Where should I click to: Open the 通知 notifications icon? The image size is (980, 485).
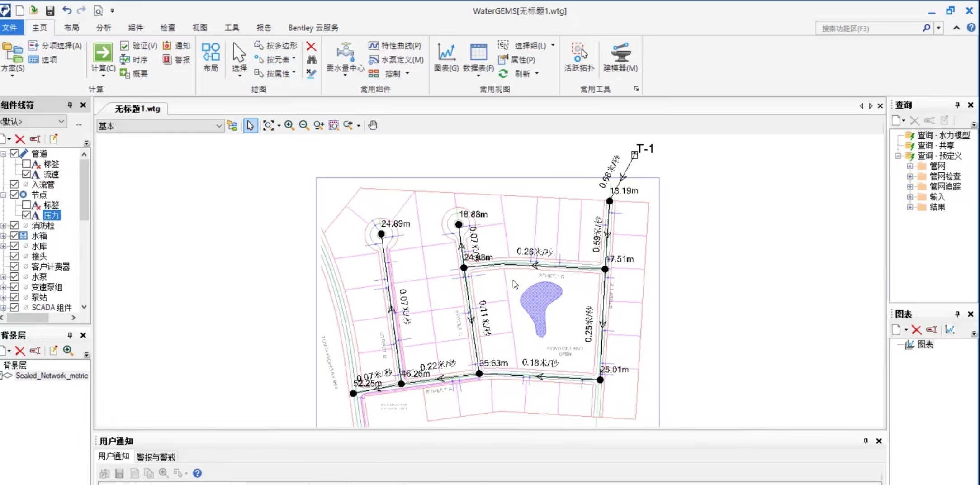point(167,45)
